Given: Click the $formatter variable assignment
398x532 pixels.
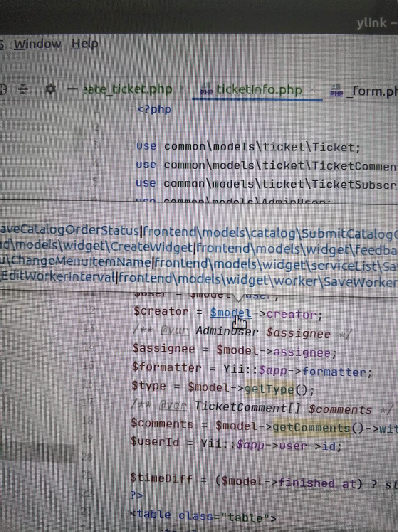Looking at the screenshot, I should (167, 368).
